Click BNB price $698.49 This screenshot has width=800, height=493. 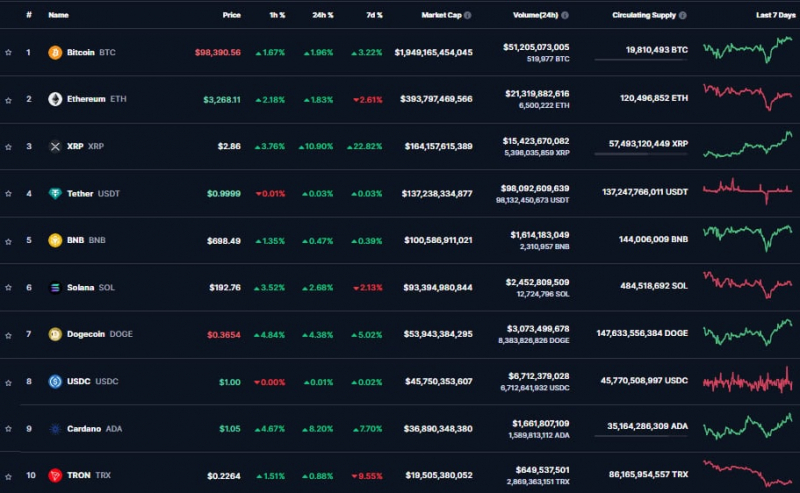(223, 240)
